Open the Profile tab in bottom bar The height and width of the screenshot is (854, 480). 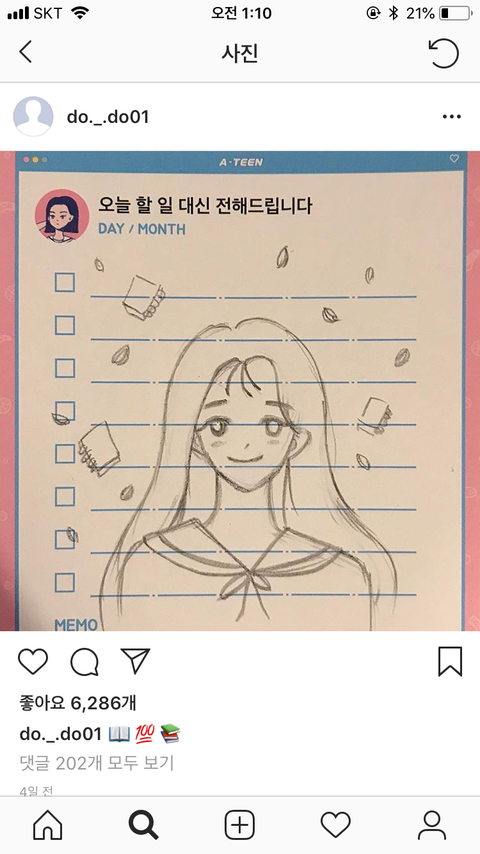click(432, 825)
